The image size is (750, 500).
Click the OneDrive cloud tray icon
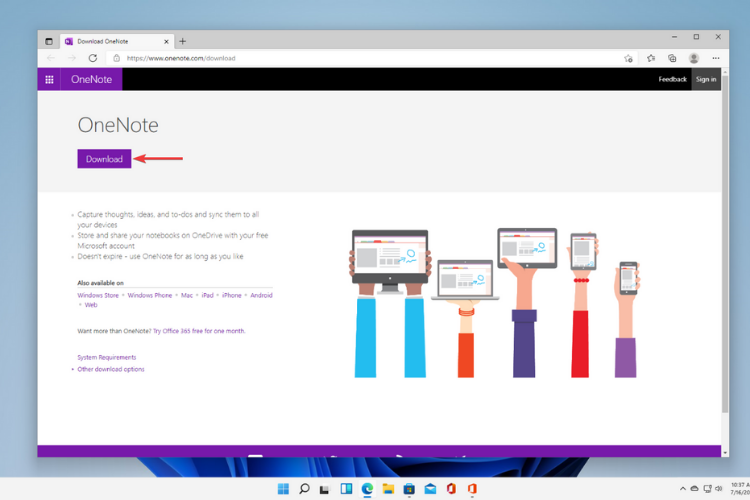pos(695,489)
